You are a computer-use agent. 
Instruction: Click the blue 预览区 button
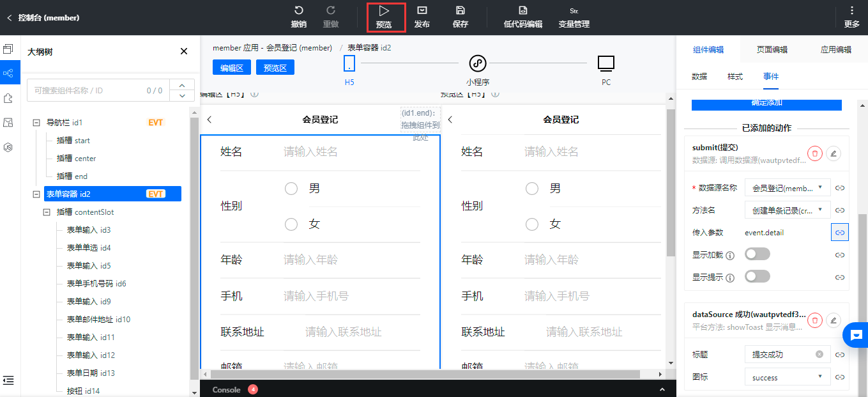pyautogui.click(x=275, y=68)
